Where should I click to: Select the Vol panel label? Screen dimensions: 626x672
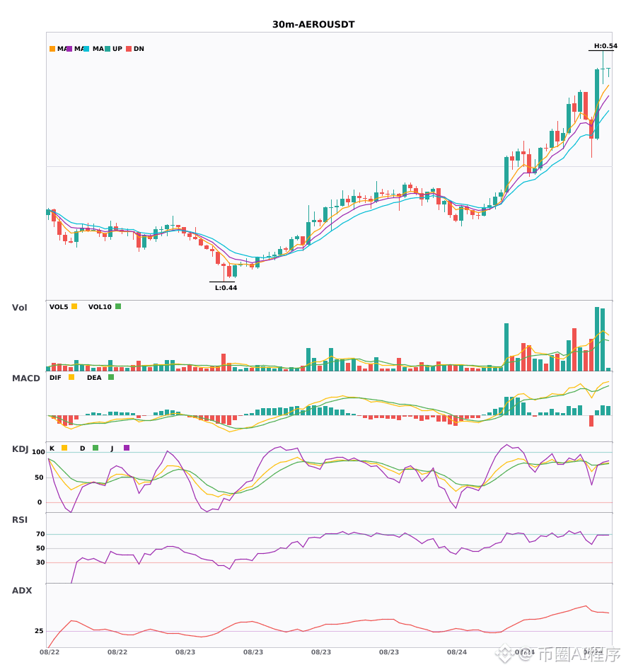[x=19, y=308]
